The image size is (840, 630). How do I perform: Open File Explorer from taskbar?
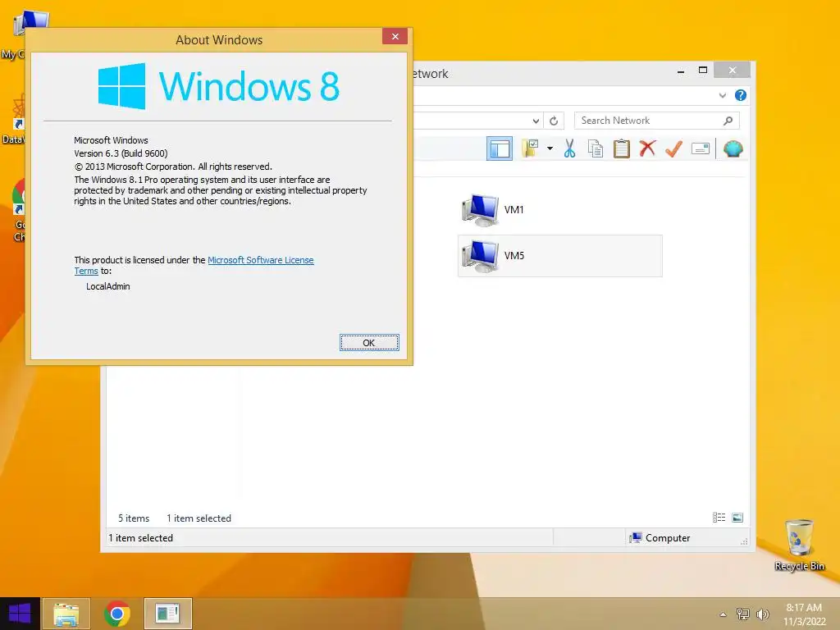click(x=66, y=614)
